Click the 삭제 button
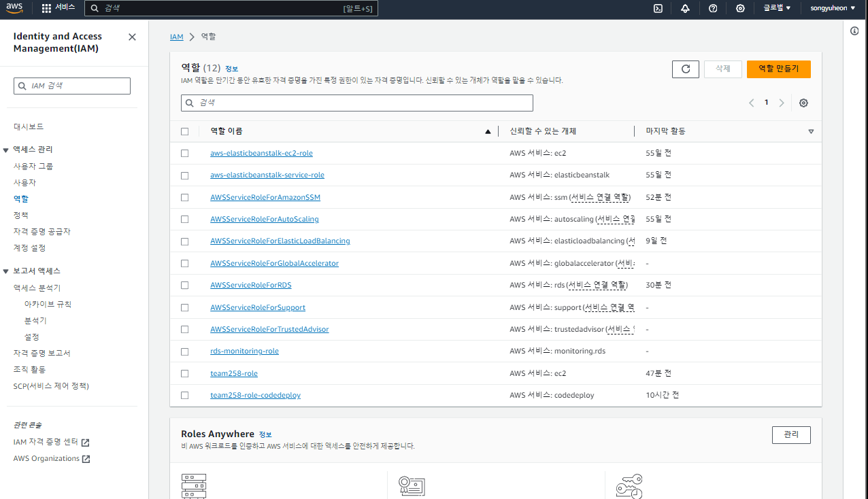Image resolution: width=868 pixels, height=499 pixels. click(722, 69)
